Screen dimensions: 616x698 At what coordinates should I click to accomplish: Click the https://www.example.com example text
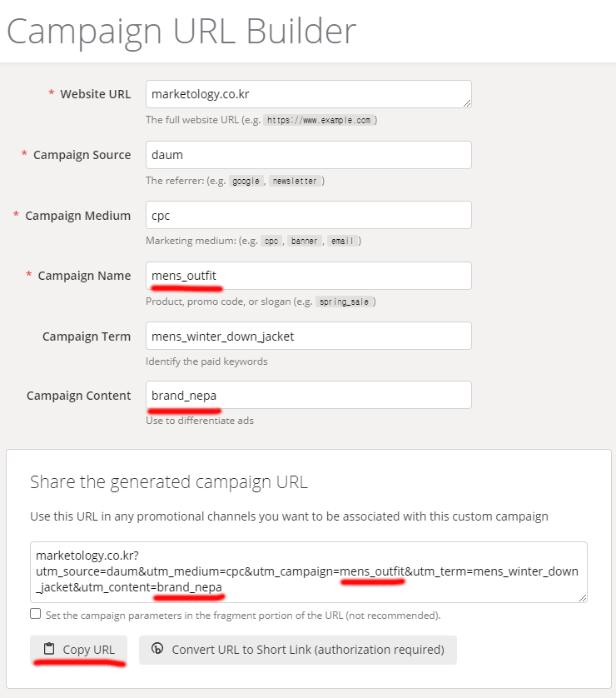point(318,120)
